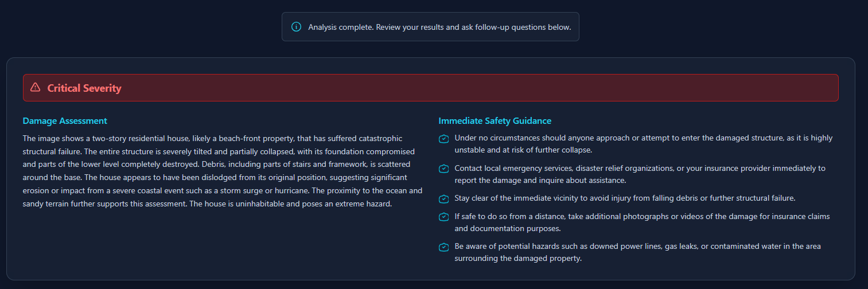Select shield icon beside 'Be aware of potential hazards'
The image size is (868, 289).
443,247
